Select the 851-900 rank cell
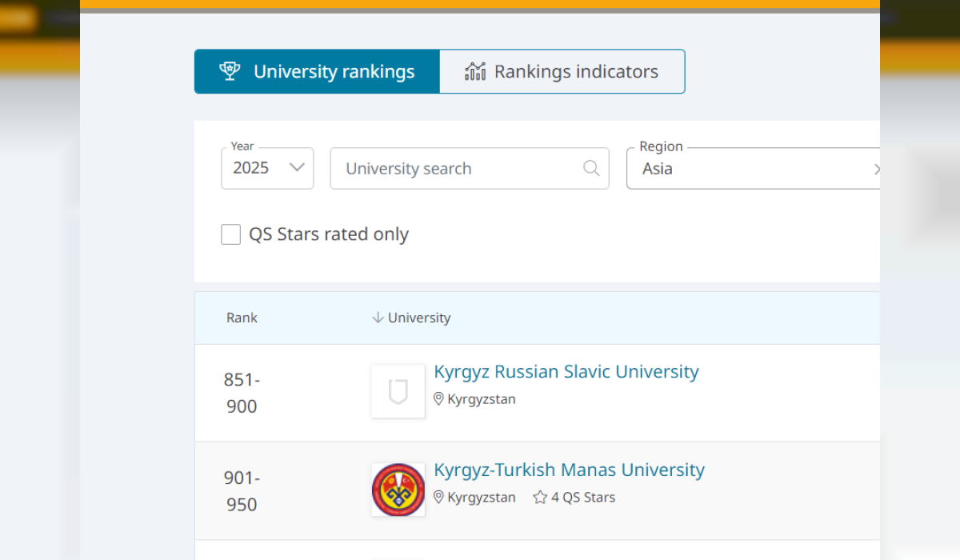This screenshot has height=560, width=960. click(x=242, y=393)
